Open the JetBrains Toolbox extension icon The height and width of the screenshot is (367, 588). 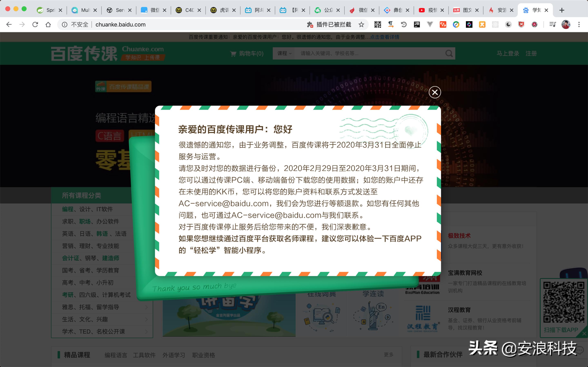pos(417,24)
